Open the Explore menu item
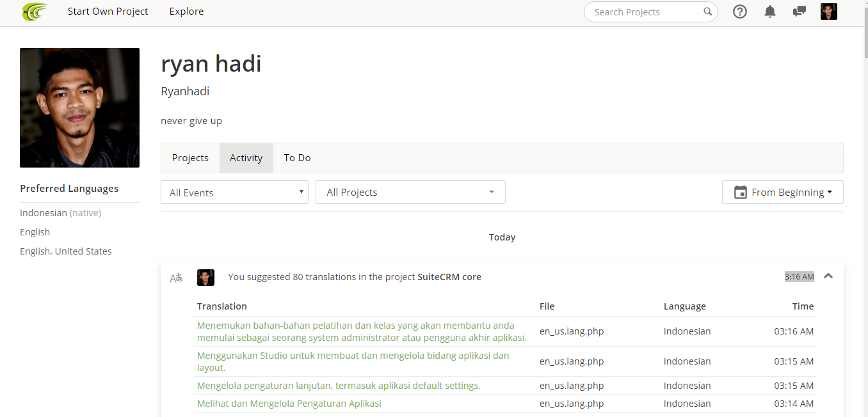This screenshot has width=868, height=417. pyautogui.click(x=186, y=12)
